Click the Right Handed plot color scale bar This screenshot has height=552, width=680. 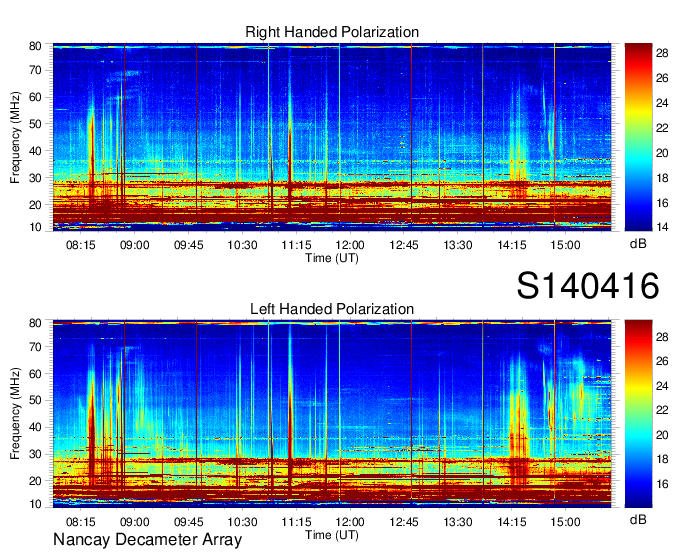click(x=638, y=137)
